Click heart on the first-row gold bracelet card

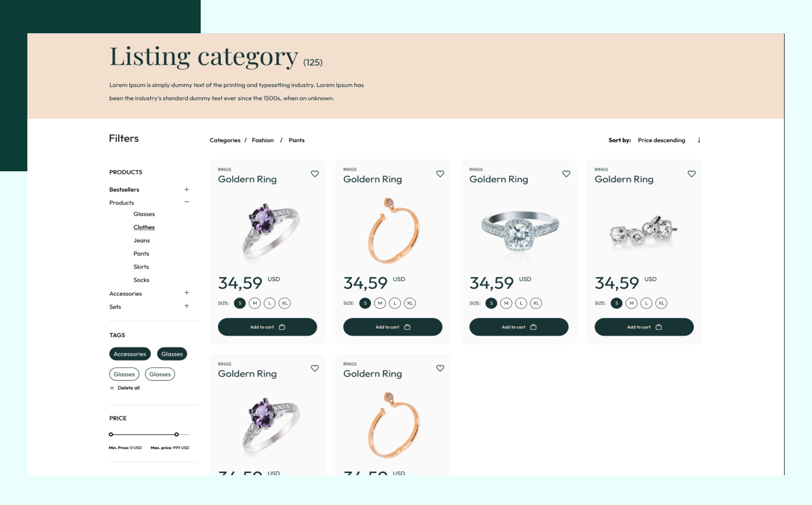click(x=440, y=174)
